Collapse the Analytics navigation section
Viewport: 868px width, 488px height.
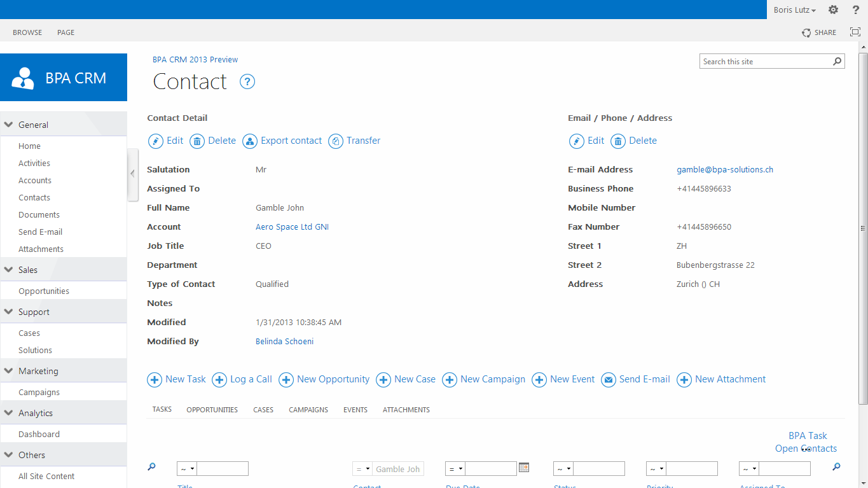[x=9, y=413]
